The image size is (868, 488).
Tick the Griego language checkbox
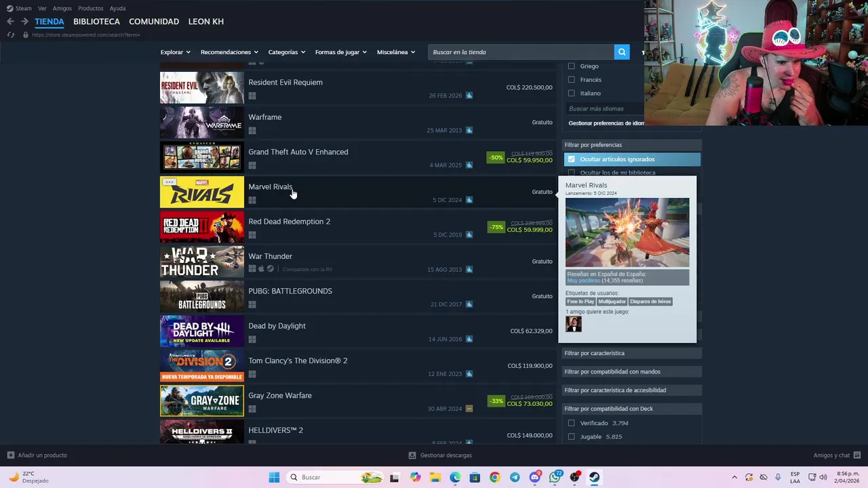click(571, 66)
